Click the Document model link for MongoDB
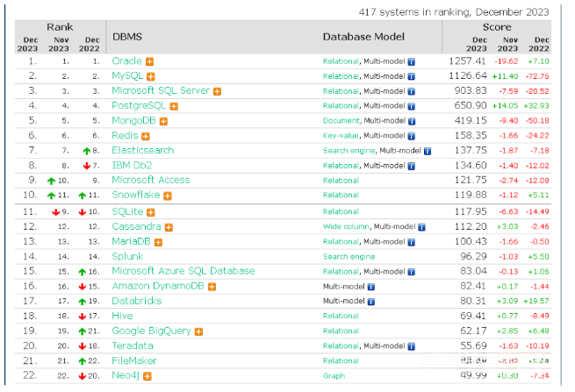The height and width of the screenshot is (392, 575). (x=341, y=121)
